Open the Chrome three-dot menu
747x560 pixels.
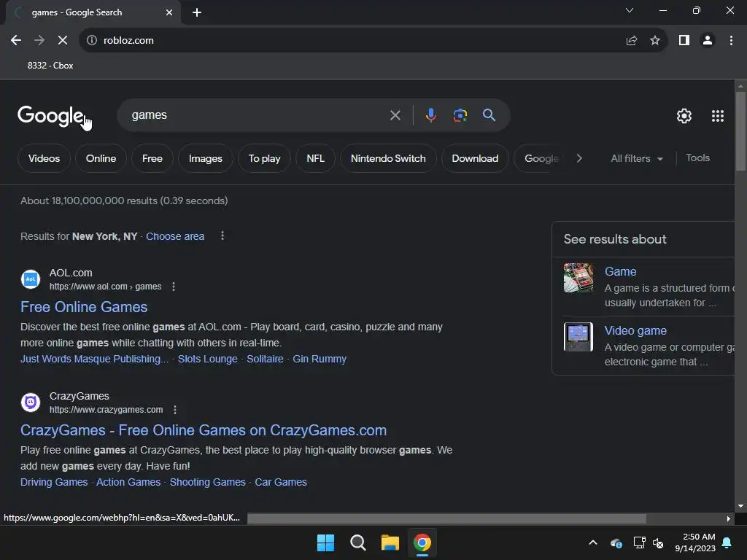click(731, 41)
